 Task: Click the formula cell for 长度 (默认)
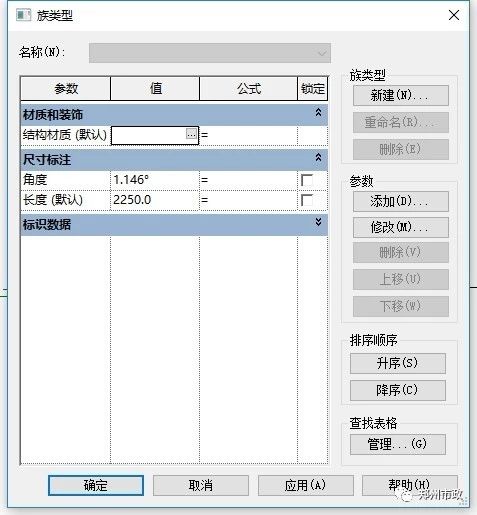tap(249, 200)
